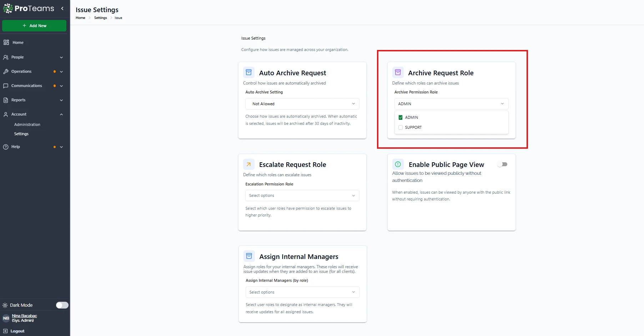Click the NB user avatar
Viewport: 644px width, 336px height.
pyautogui.click(x=6, y=318)
